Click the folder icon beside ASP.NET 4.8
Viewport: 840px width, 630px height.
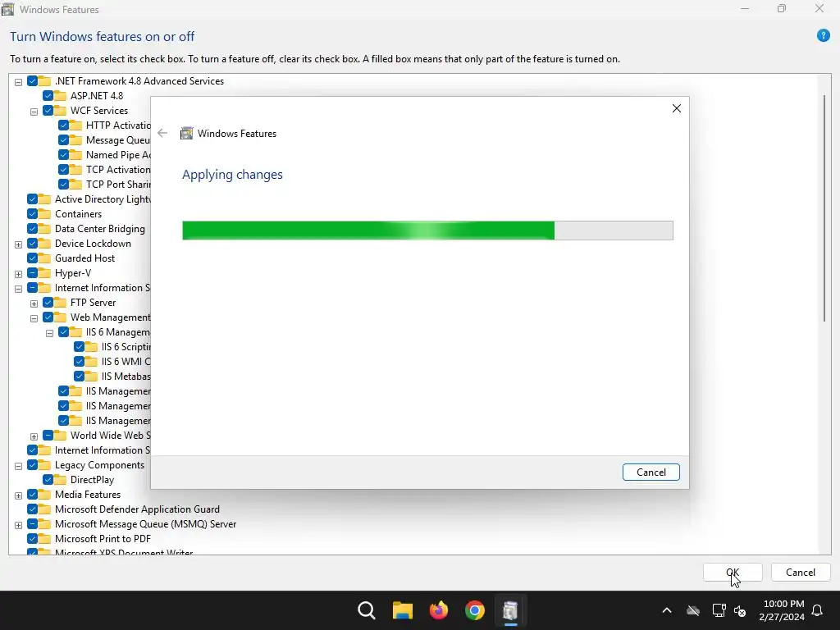(60, 96)
